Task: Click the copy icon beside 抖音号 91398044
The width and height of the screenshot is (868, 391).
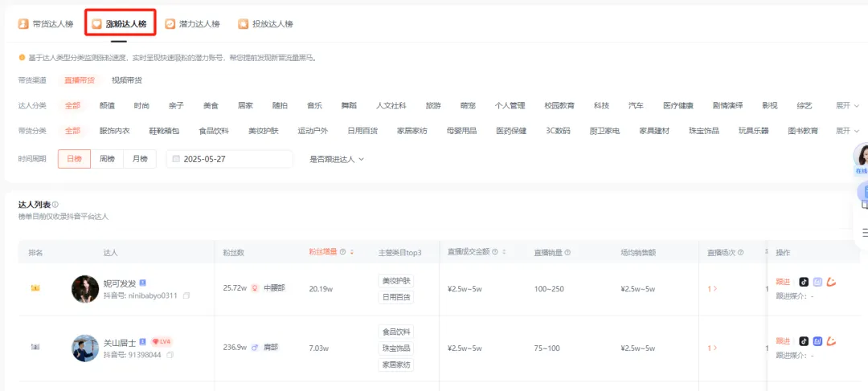Action: pos(170,355)
